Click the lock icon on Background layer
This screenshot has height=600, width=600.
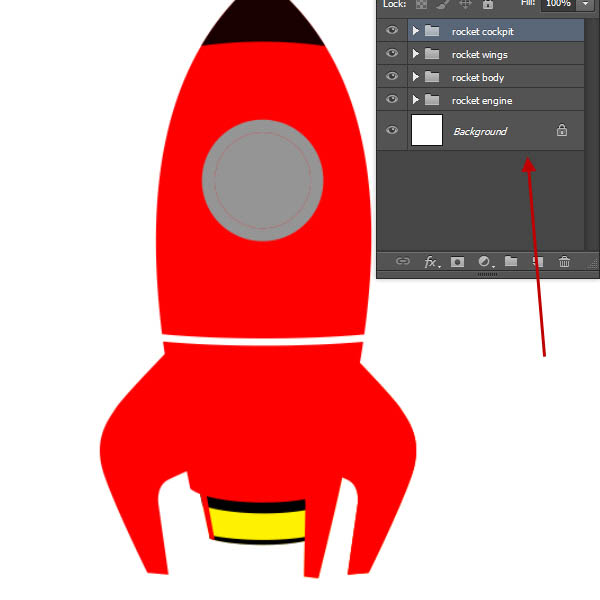[562, 131]
